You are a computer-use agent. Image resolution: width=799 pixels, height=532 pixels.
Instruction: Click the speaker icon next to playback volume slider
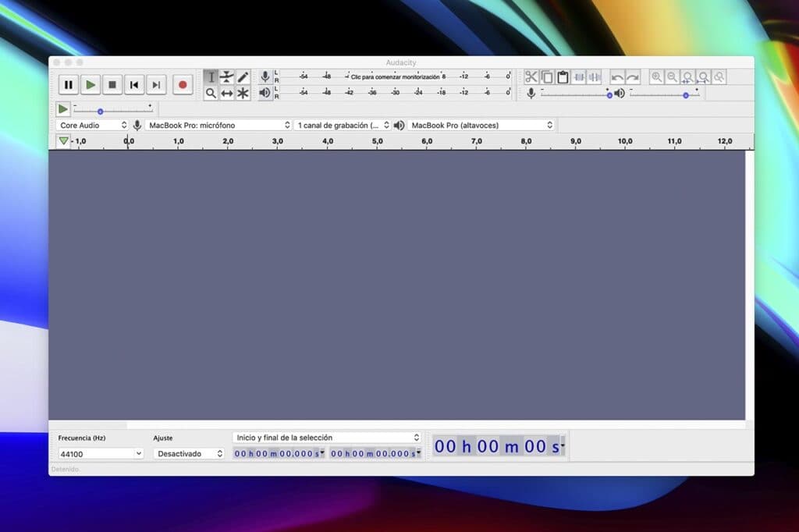pyautogui.click(x=620, y=94)
